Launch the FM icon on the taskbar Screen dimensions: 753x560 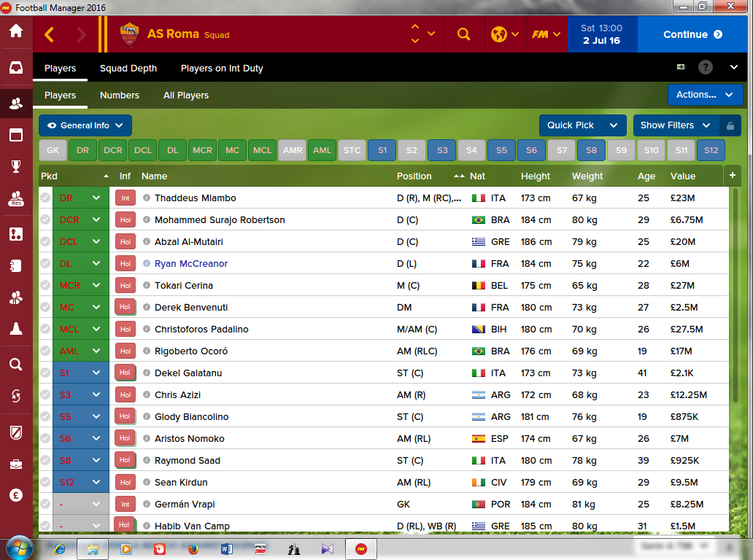(x=360, y=549)
